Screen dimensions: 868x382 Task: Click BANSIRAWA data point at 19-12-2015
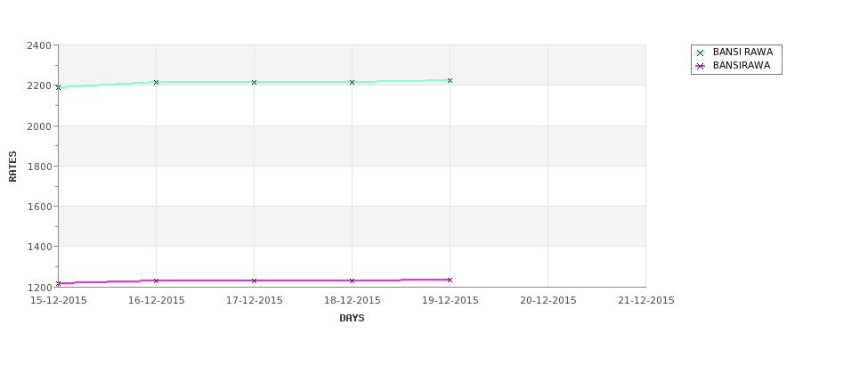point(450,280)
